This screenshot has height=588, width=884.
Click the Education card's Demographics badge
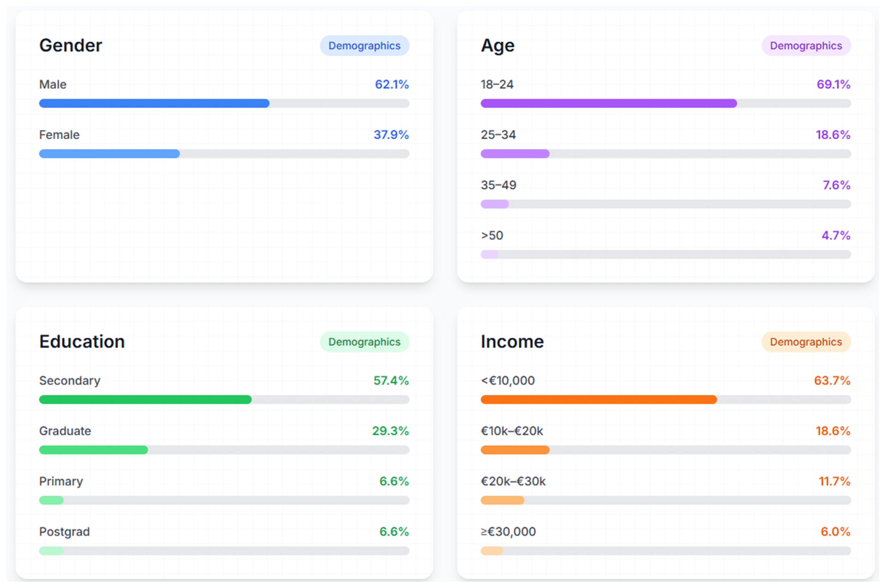coord(364,342)
